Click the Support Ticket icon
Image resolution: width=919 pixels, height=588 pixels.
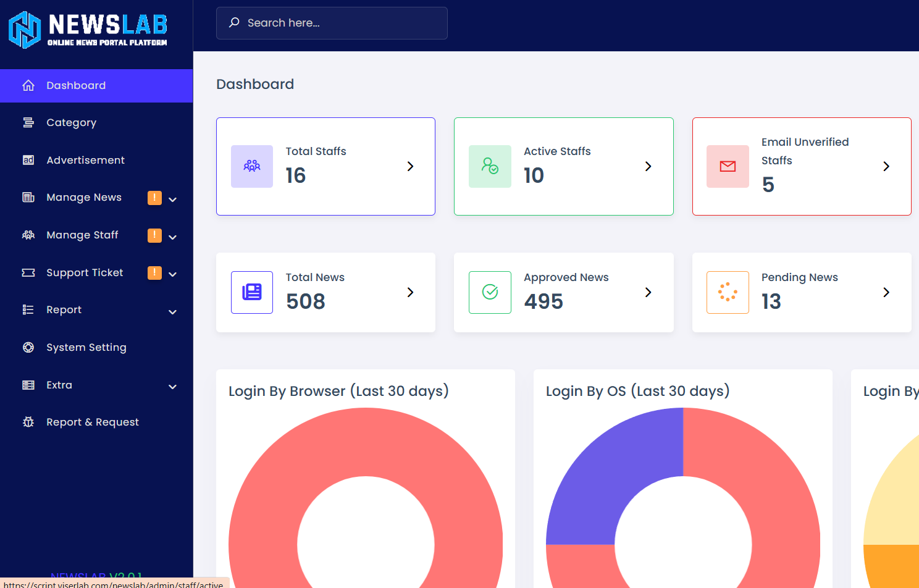(28, 272)
